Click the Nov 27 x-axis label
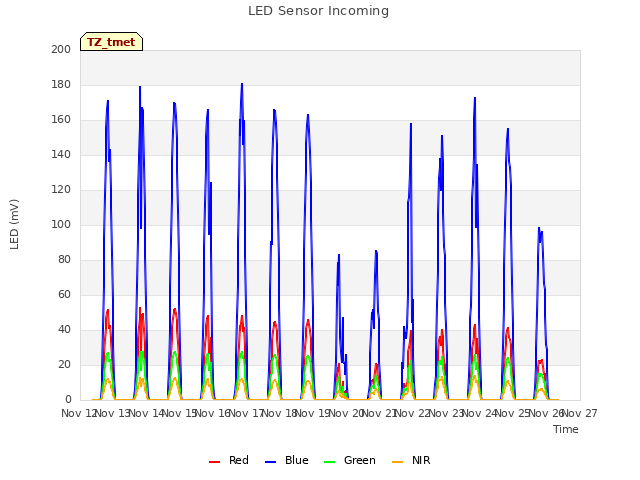640x480 pixels. tap(580, 413)
